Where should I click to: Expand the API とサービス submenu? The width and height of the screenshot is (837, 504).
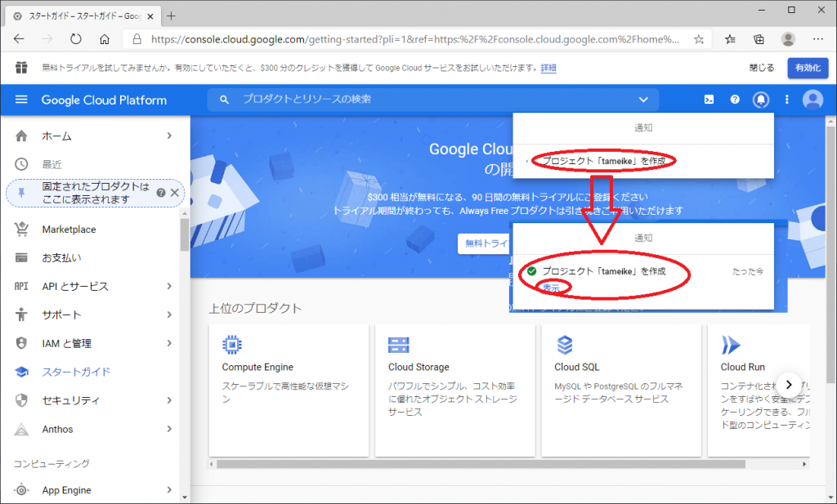click(x=169, y=286)
